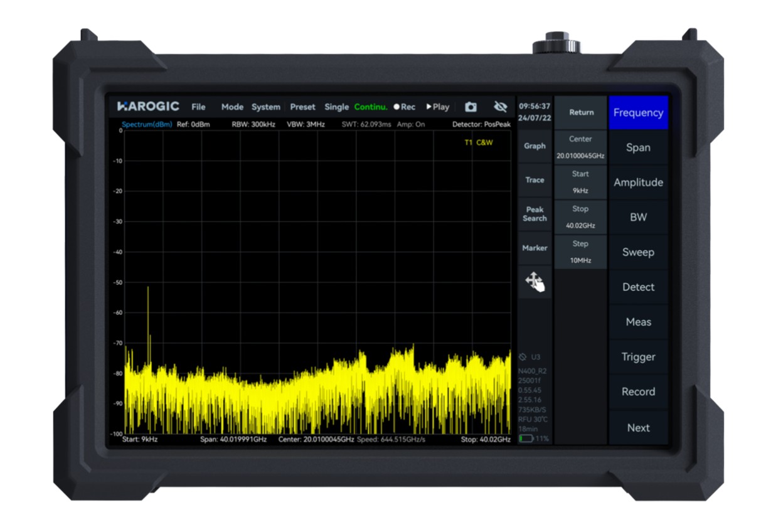The image size is (761, 532).
Task: Tap the battery level indicator
Action: pyautogui.click(x=526, y=438)
